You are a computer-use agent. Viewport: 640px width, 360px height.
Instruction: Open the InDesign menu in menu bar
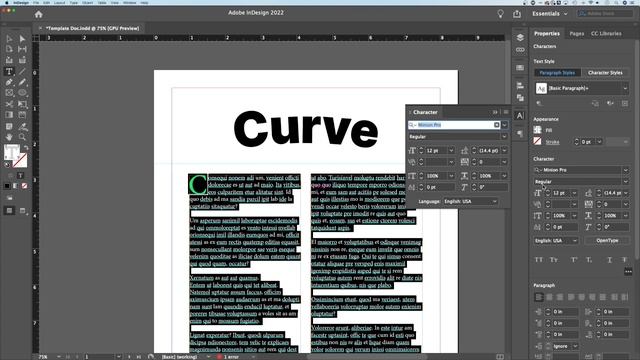pyautogui.click(x=21, y=2)
